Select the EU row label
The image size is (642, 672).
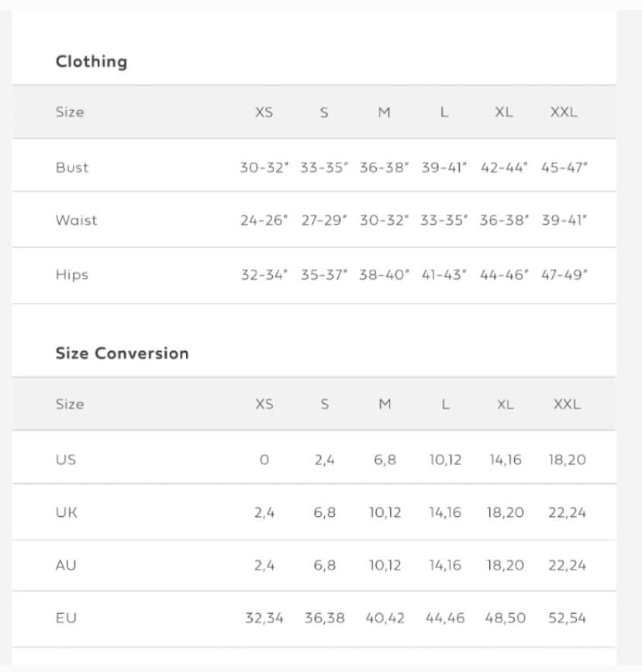coord(66,618)
